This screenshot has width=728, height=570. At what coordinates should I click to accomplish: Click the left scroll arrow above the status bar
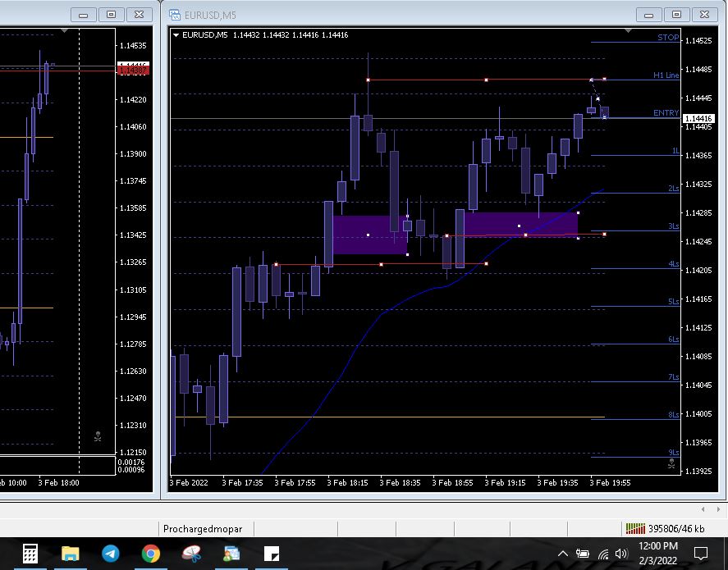[703, 509]
